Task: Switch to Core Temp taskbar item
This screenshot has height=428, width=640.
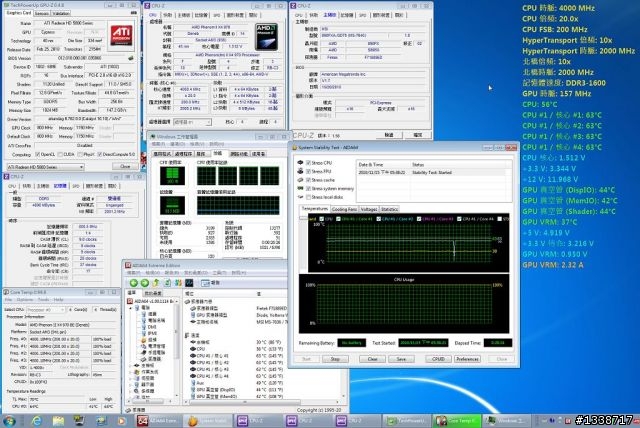Action: (457, 420)
